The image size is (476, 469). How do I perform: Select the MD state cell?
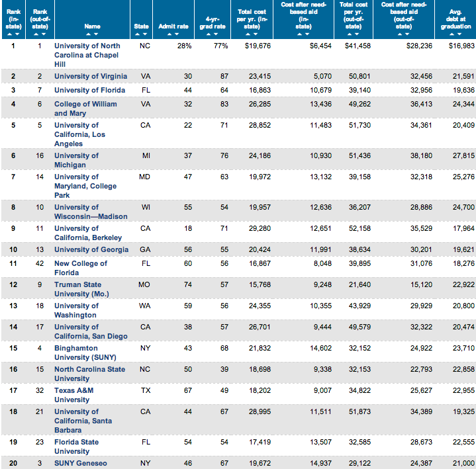(144, 177)
